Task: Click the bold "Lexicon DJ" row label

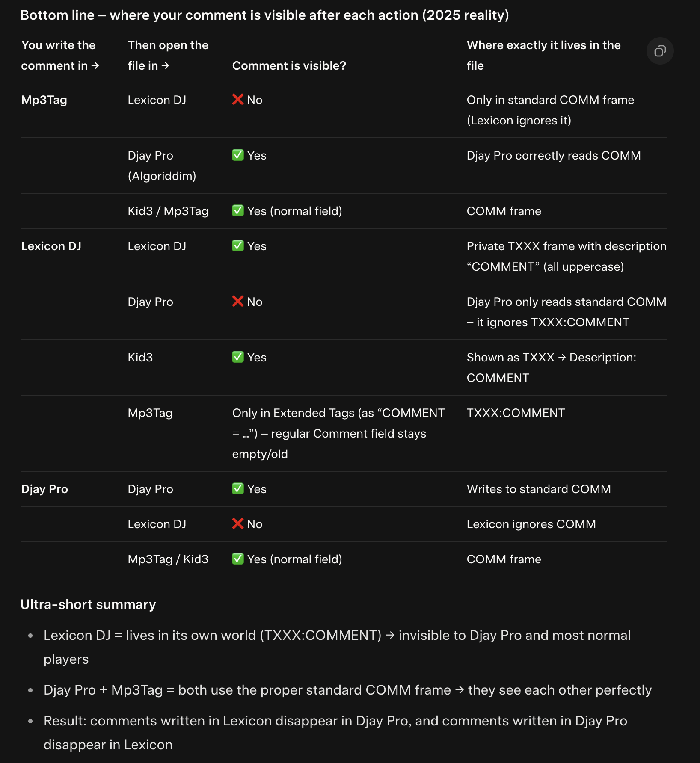Action: pyautogui.click(x=51, y=246)
